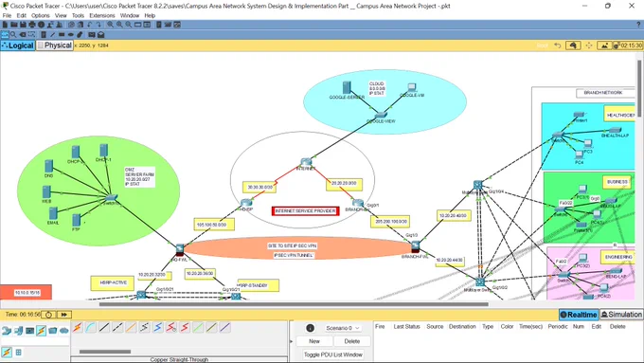Click the New file icon in toolbar
Screen dimensions: 644x363
click(5, 25)
